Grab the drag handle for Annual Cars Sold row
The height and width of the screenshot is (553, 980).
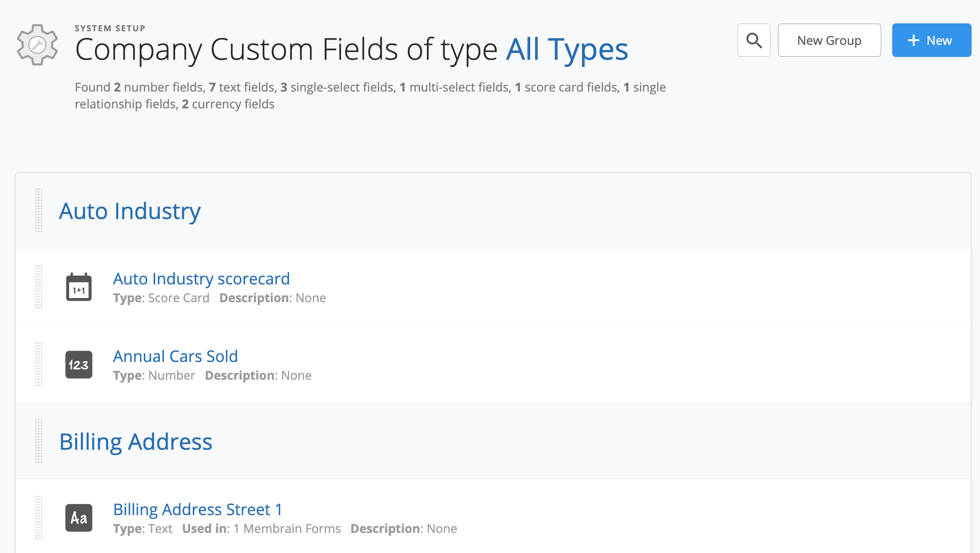(39, 364)
